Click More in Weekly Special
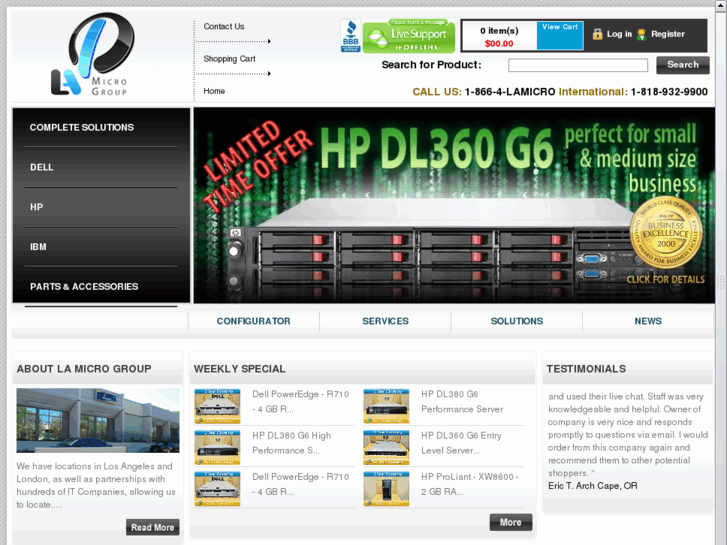Viewport: 727px width, 545px height. [510, 522]
